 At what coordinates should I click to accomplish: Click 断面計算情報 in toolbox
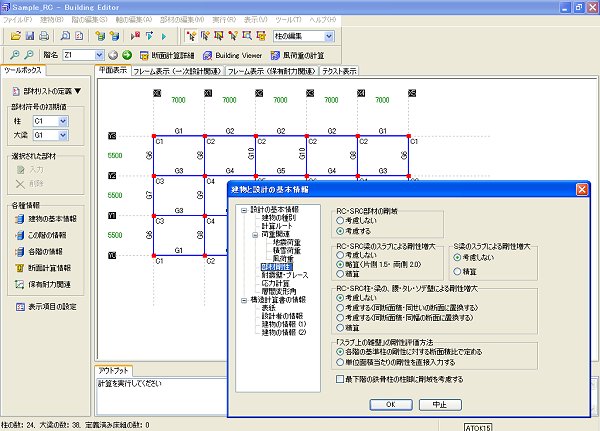(43, 268)
